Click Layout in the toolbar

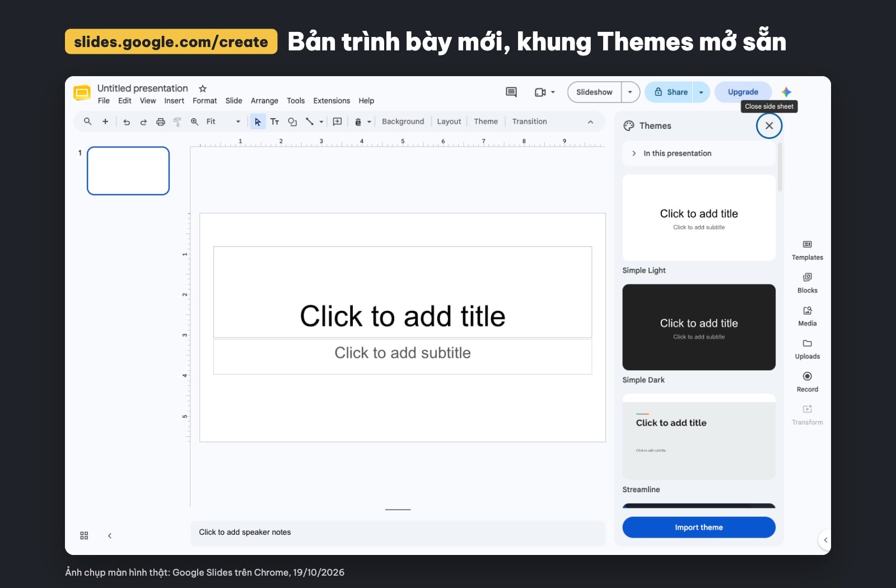click(x=449, y=122)
